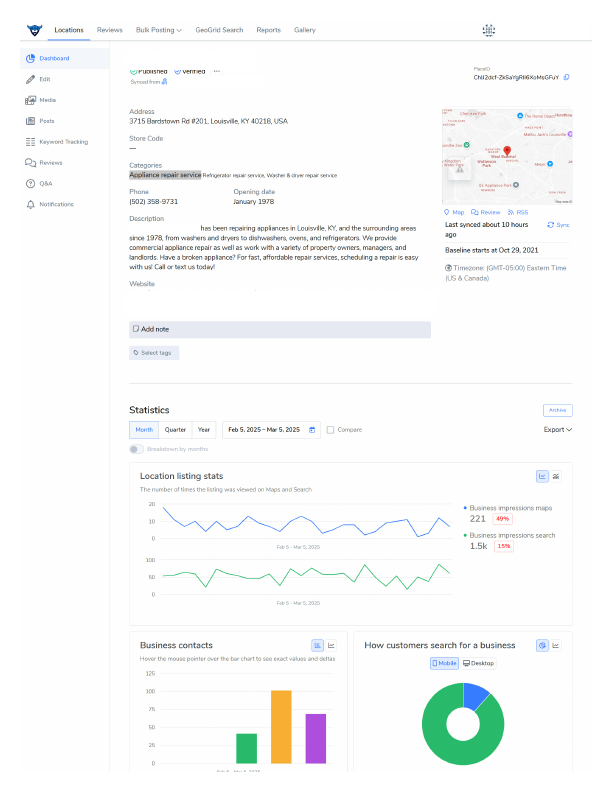Open the three-dots menu next to Verified
The image size is (612, 792).
[x=217, y=71]
